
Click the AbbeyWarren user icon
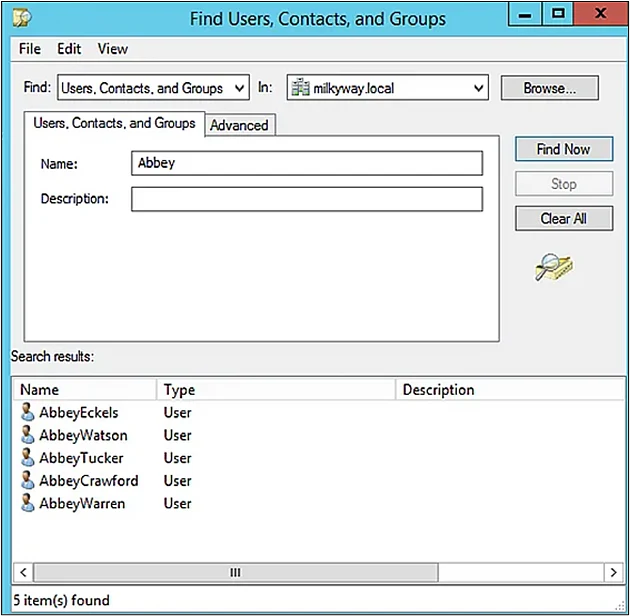[x=27, y=503]
